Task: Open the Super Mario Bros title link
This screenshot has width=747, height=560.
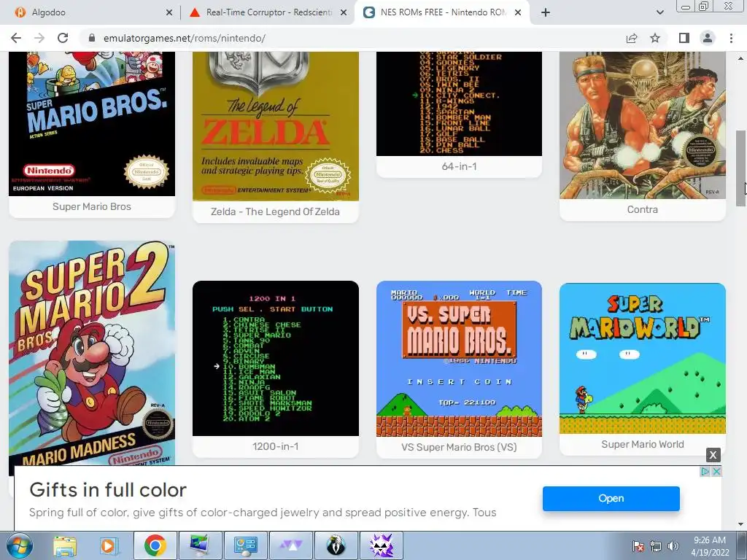Action: 92,206
